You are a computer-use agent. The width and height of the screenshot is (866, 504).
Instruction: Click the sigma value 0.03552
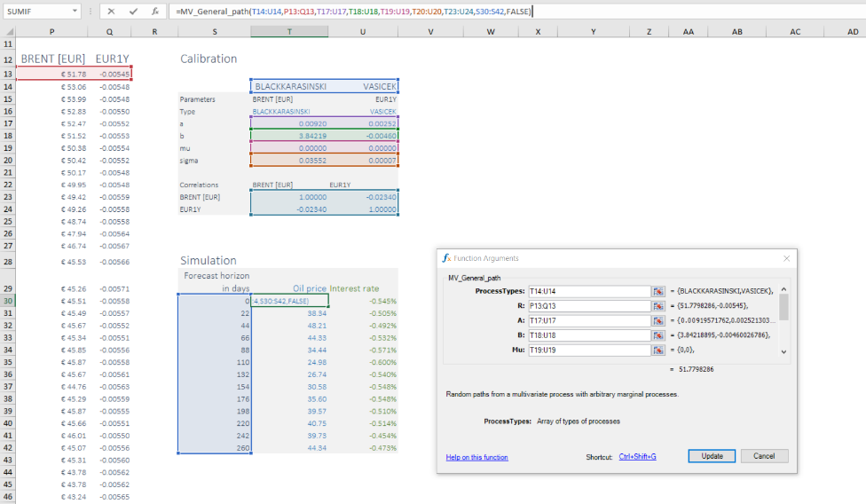[289, 161]
